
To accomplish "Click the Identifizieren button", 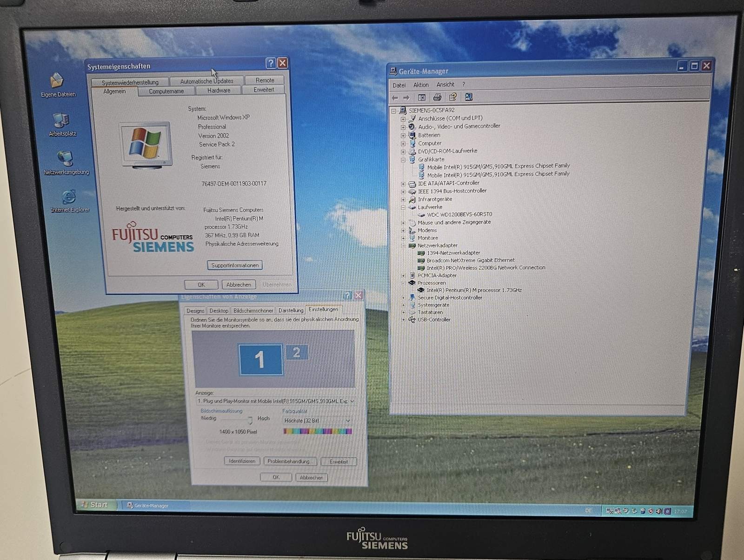I will click(x=242, y=461).
